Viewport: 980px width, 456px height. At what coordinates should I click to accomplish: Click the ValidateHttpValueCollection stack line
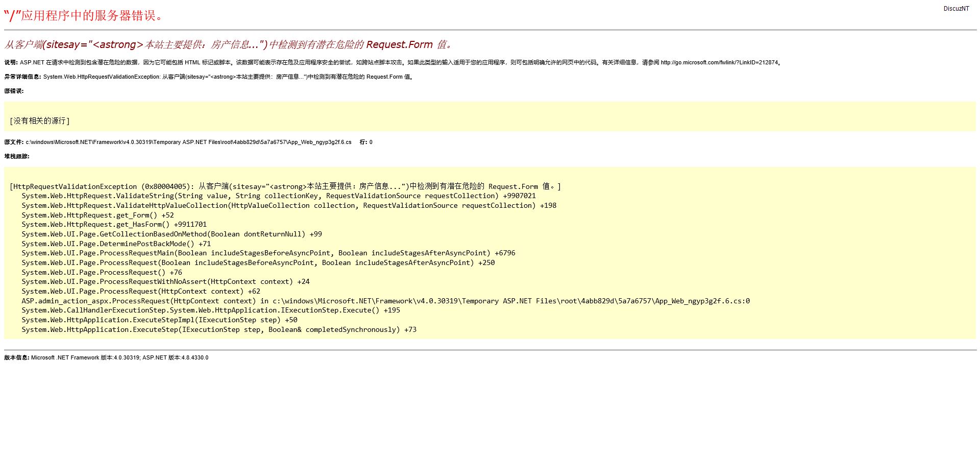pos(288,206)
